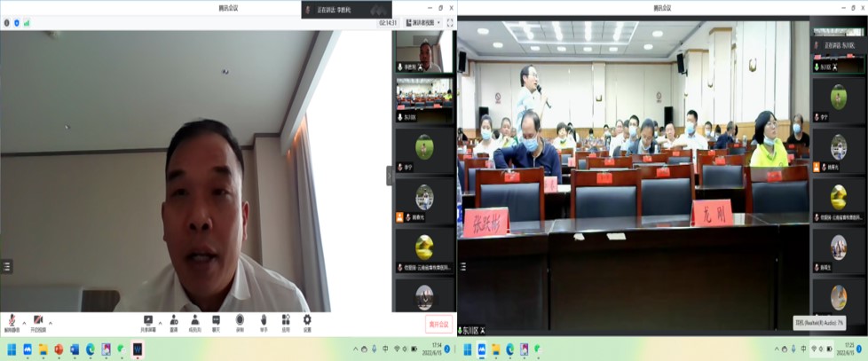This screenshot has width=868, height=361.
Task: Select the yellow avatar tile in right window sidebar
Action: pyautogui.click(x=839, y=200)
